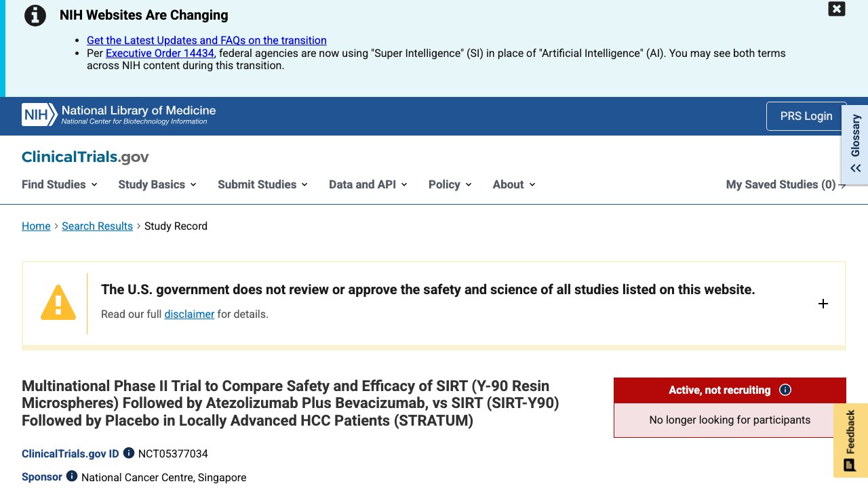
Task: Click info icon beside Sponsor label
Action: point(72,476)
